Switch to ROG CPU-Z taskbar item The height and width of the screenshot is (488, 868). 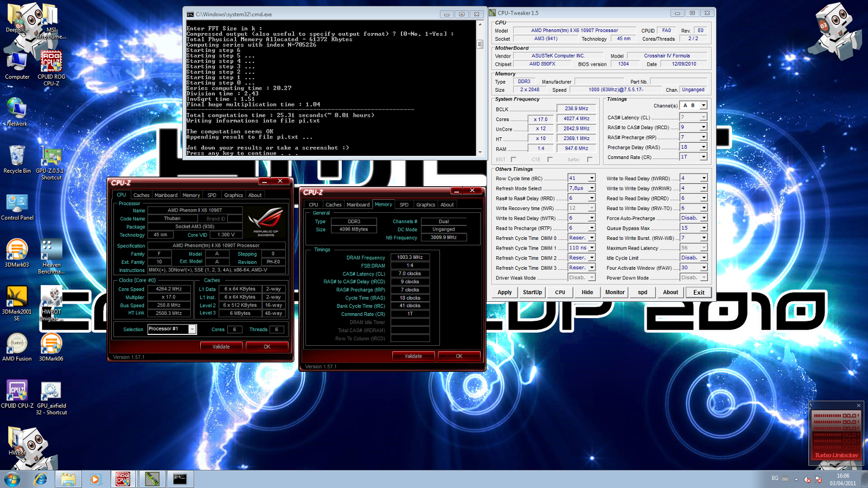click(x=123, y=479)
